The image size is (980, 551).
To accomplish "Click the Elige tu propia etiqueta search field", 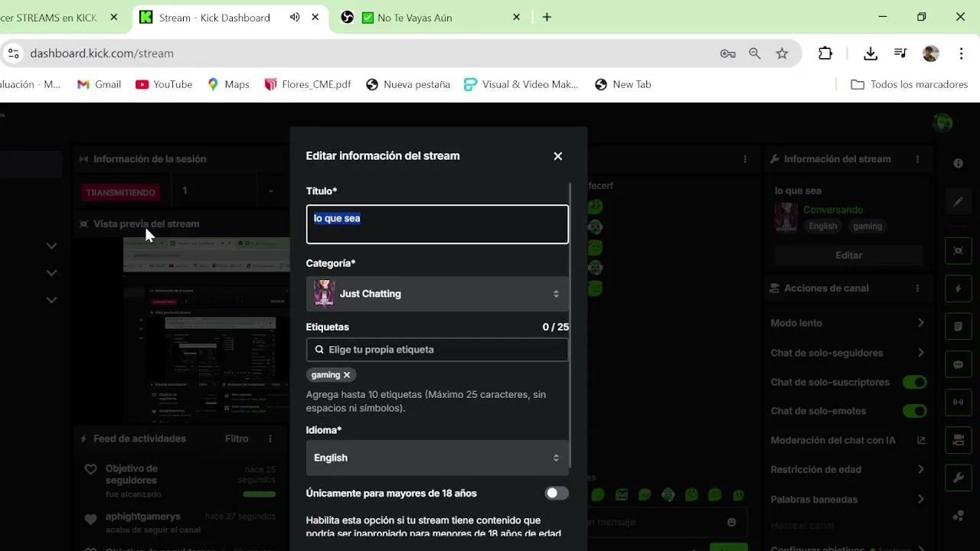I will (x=437, y=350).
